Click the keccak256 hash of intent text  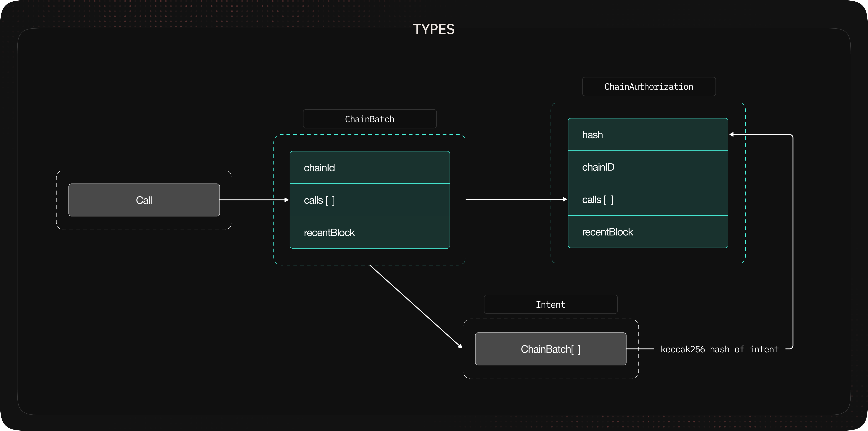(x=720, y=349)
